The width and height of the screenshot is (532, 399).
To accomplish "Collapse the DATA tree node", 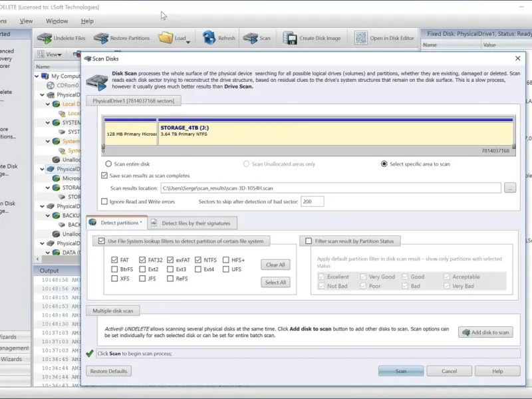I will pos(48,253).
